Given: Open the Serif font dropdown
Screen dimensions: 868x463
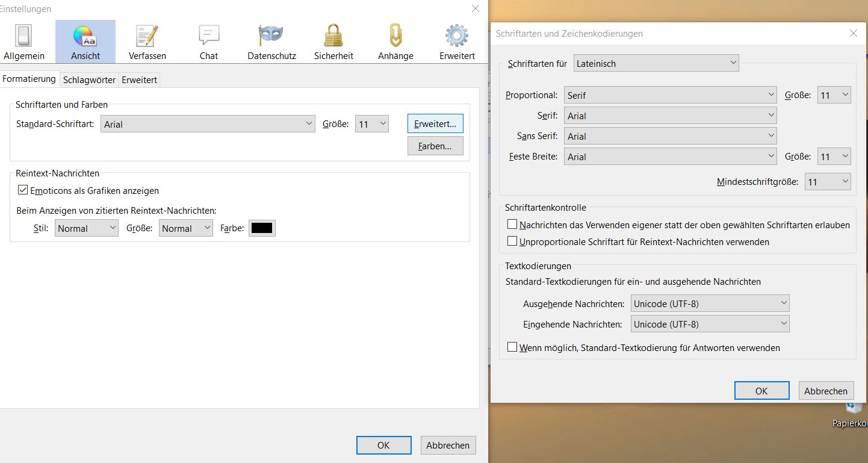Looking at the screenshot, I should point(671,116).
